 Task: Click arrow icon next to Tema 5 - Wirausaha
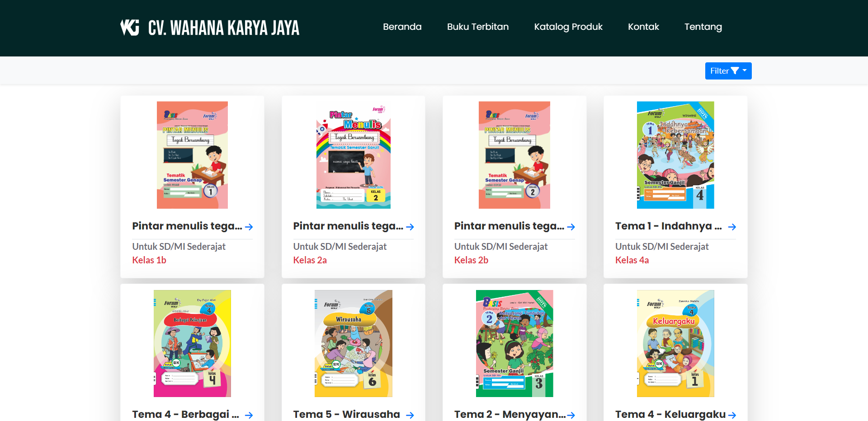(x=410, y=415)
